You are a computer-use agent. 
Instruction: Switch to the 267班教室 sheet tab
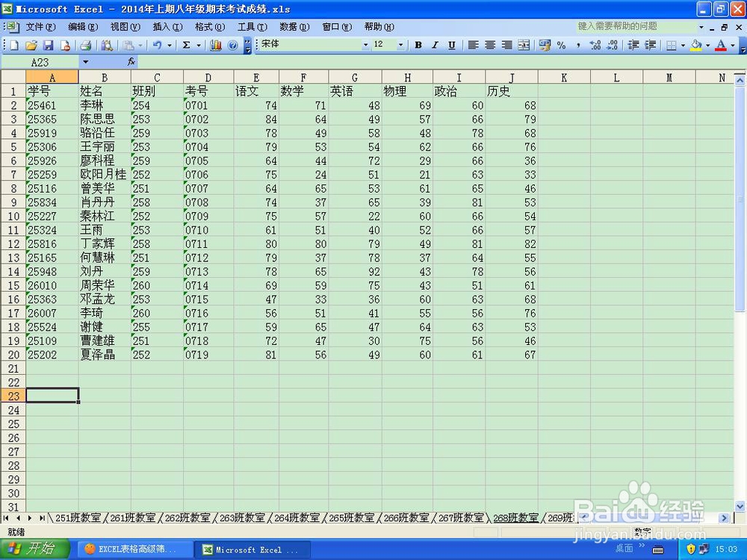[463, 517]
